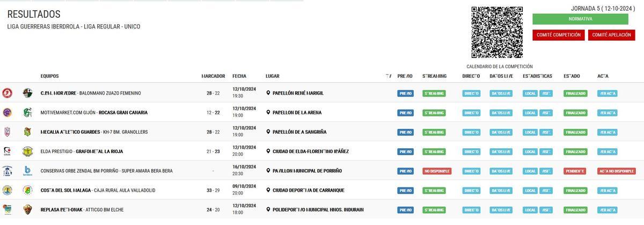Click the Rocasa Gran Canaria team logo
This screenshot has height=225, width=644.
click(x=27, y=112)
